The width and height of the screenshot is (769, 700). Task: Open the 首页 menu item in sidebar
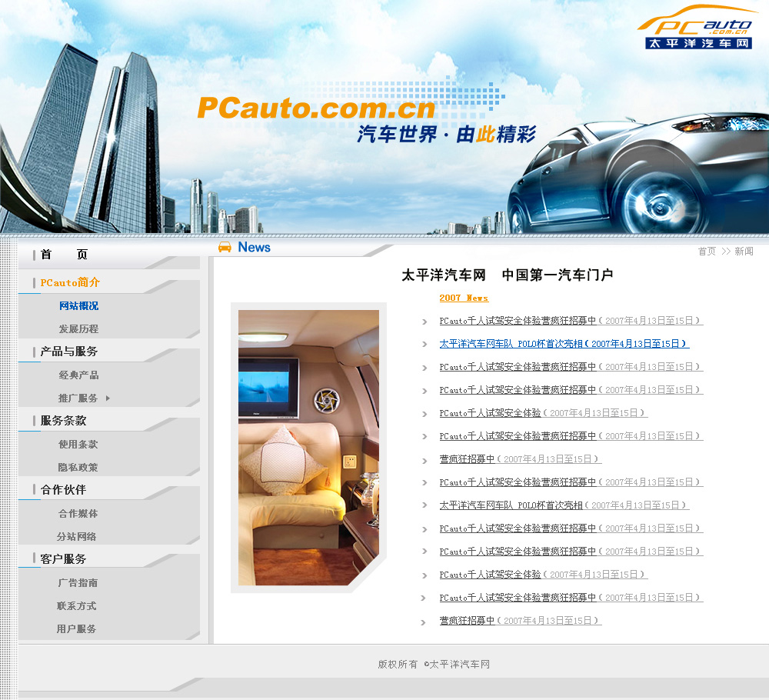coord(65,254)
